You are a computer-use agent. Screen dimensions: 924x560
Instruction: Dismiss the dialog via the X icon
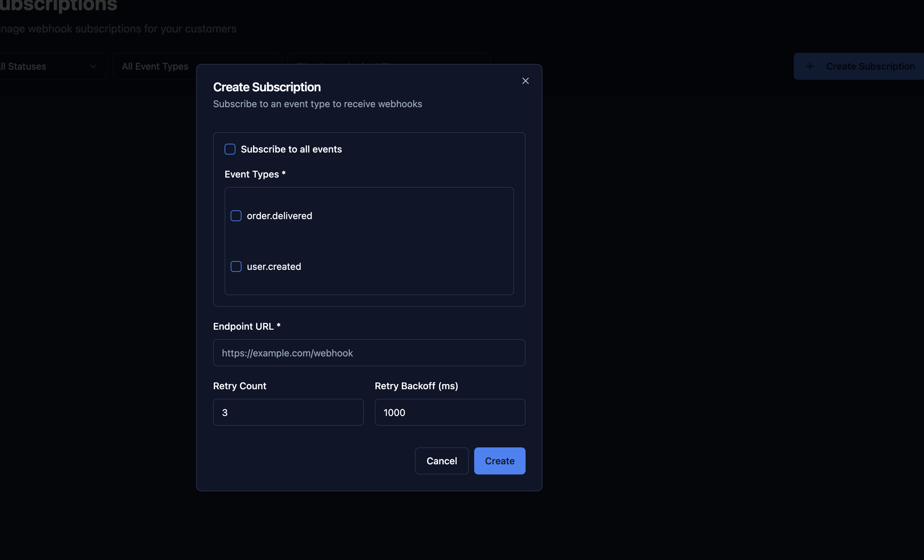[525, 80]
